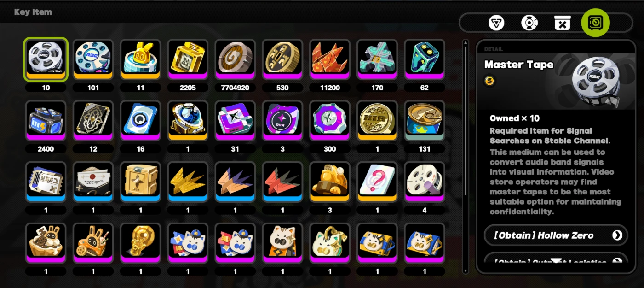Open the highlighted Key Item safe tab

coord(596,23)
